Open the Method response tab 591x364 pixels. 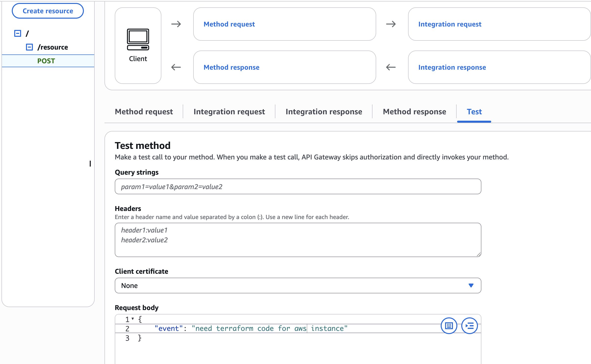(x=414, y=112)
